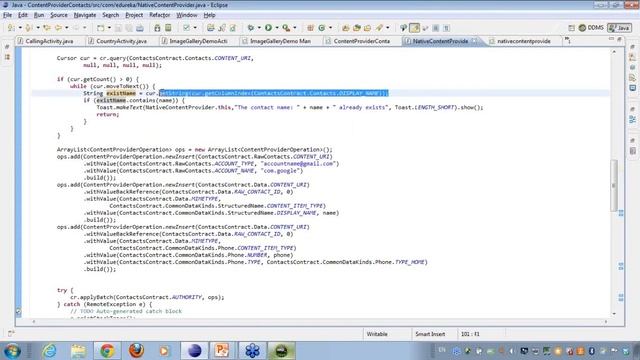The width and height of the screenshot is (640, 360).
Task: Click the Android Virtual Device Manager icon
Action: tap(168, 28)
